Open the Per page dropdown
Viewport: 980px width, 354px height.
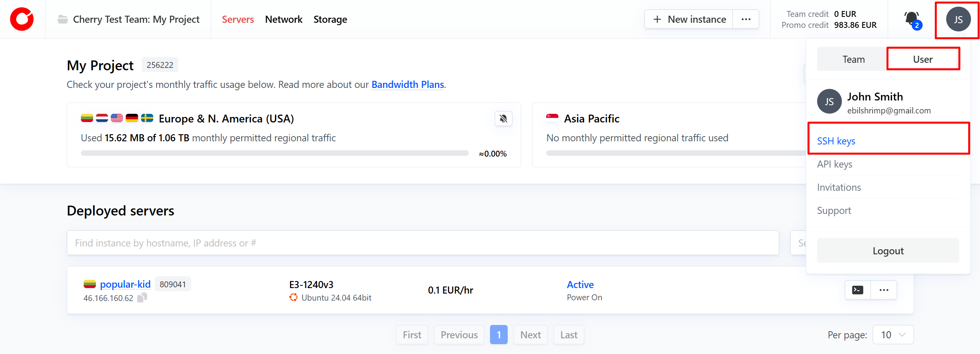pos(893,335)
